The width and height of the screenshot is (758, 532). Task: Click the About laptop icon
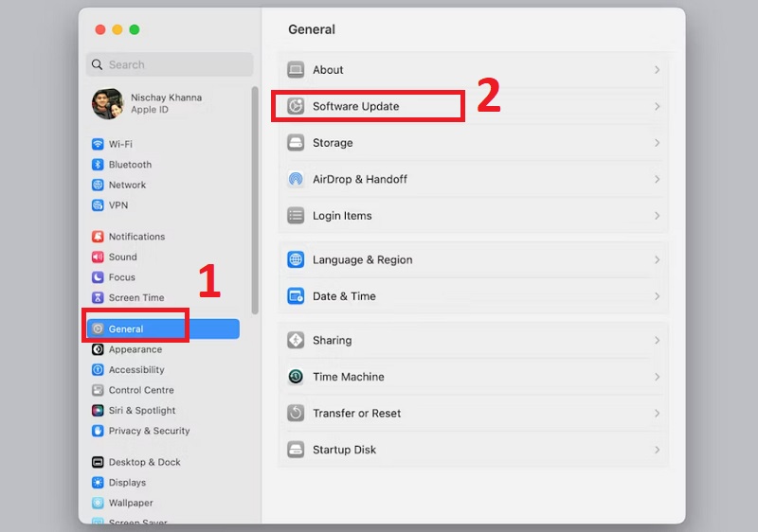(296, 69)
